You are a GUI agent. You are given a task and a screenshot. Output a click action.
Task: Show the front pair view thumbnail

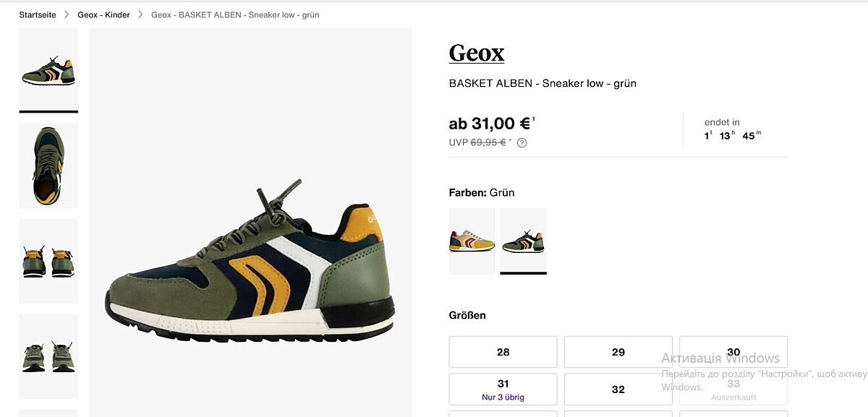click(48, 356)
